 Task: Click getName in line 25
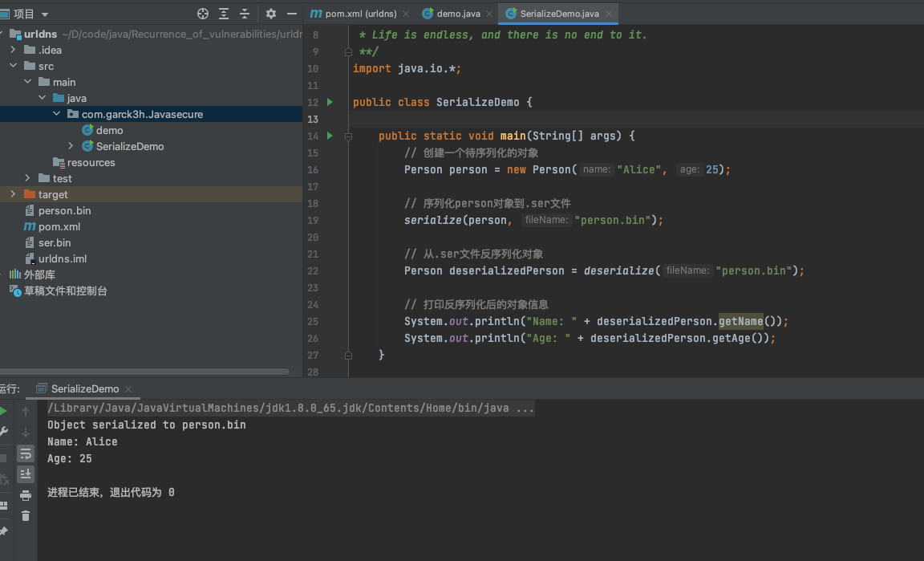tap(741, 322)
